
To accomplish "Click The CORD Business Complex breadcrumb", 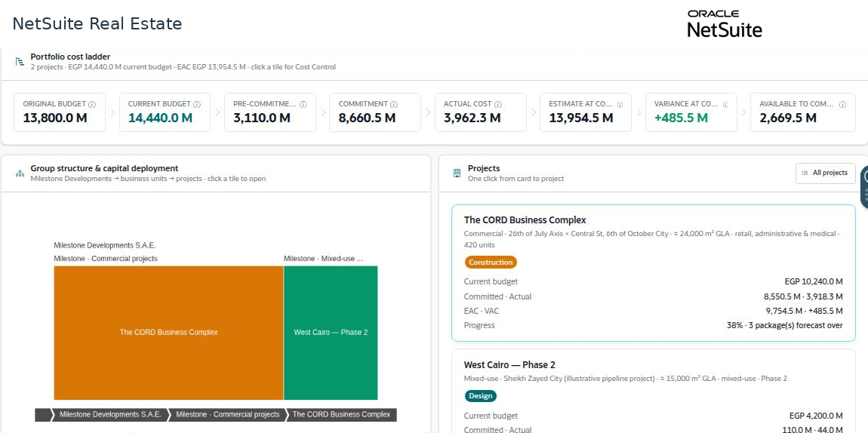I will 342,414.
